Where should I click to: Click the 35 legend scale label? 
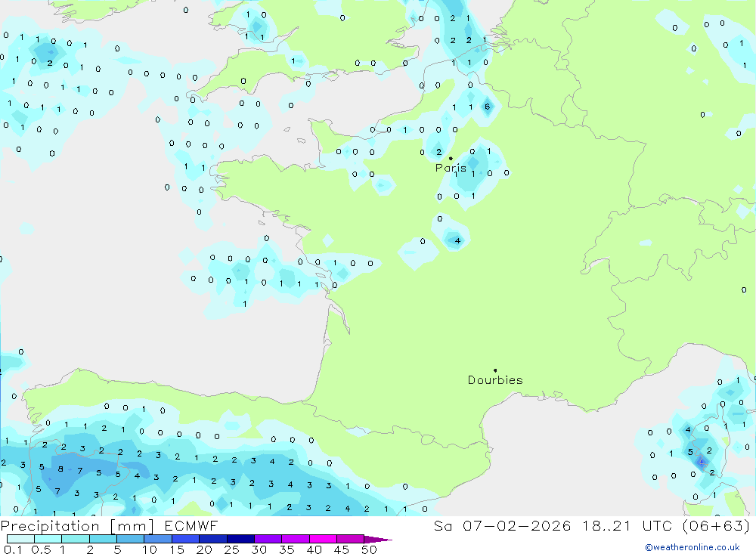pyautogui.click(x=287, y=549)
